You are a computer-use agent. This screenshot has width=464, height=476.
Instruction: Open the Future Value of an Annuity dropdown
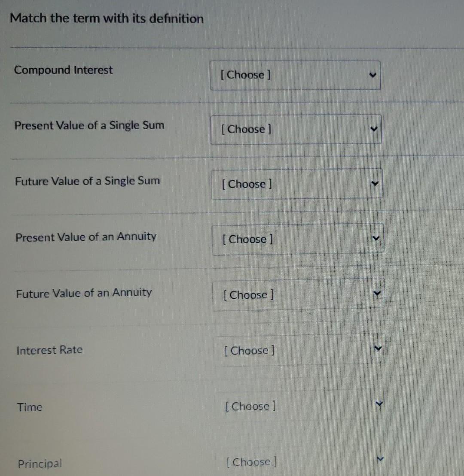point(298,295)
